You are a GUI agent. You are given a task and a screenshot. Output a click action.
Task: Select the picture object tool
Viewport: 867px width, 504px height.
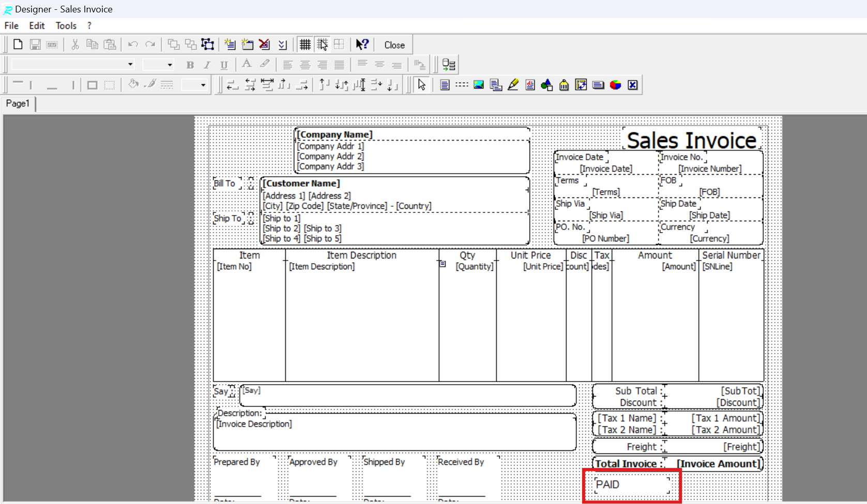coord(479,85)
